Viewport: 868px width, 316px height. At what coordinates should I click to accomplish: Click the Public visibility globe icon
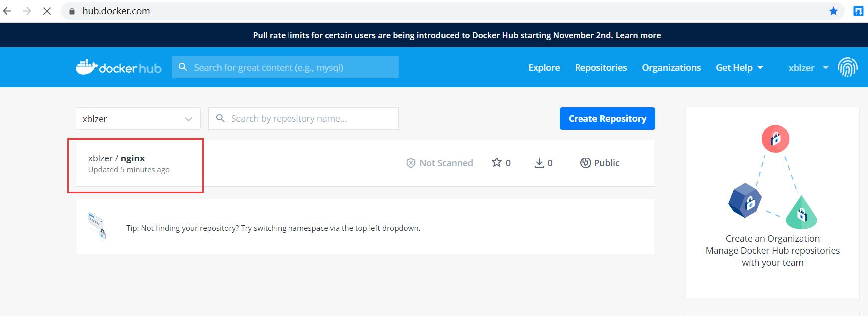click(585, 163)
